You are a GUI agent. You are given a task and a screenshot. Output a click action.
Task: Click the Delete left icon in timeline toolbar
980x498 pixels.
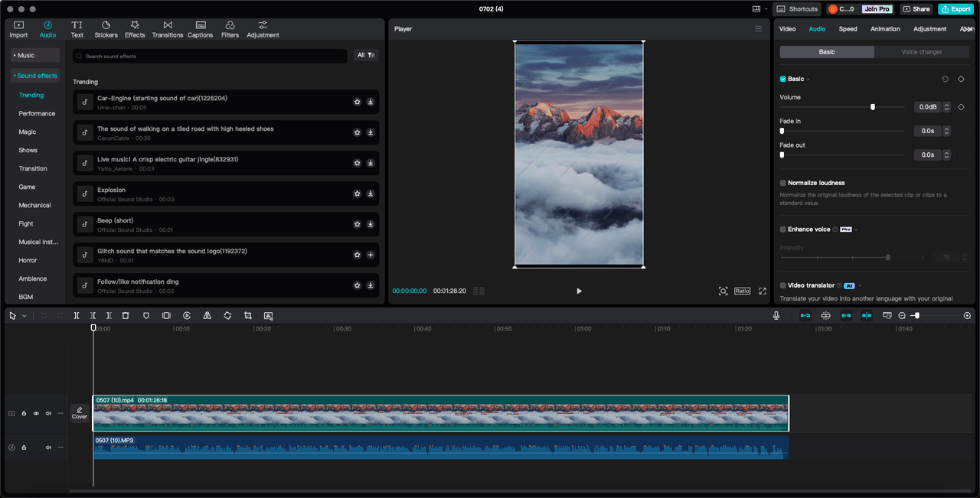click(x=93, y=315)
